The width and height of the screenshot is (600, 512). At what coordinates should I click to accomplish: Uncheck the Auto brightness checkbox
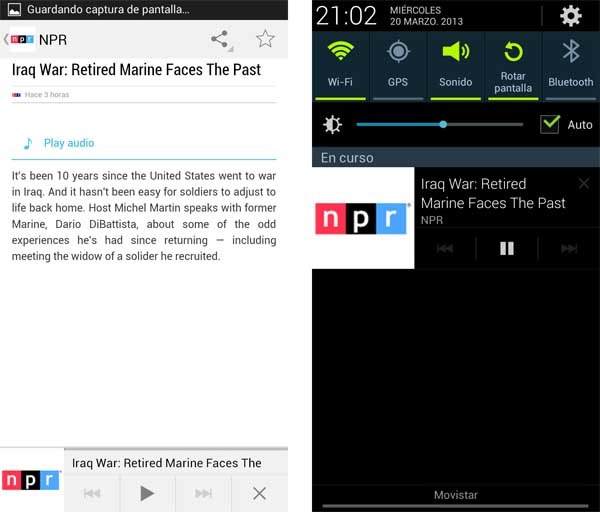(x=550, y=124)
